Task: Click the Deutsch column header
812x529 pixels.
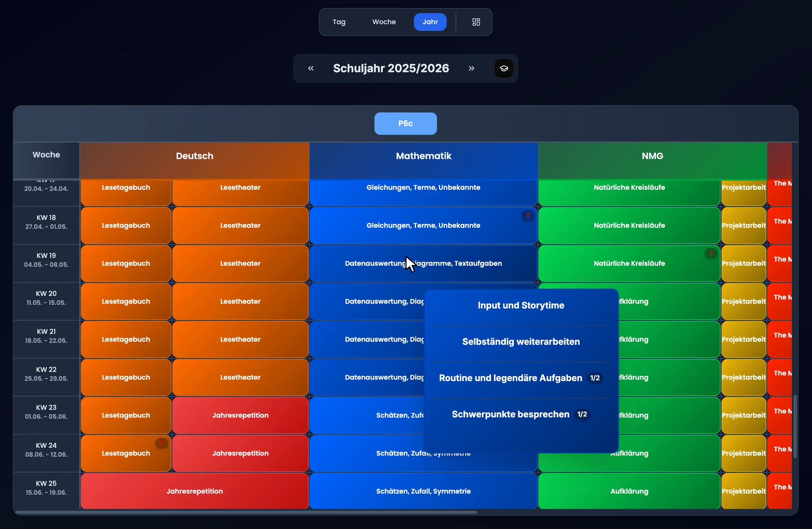Action: 194,160
